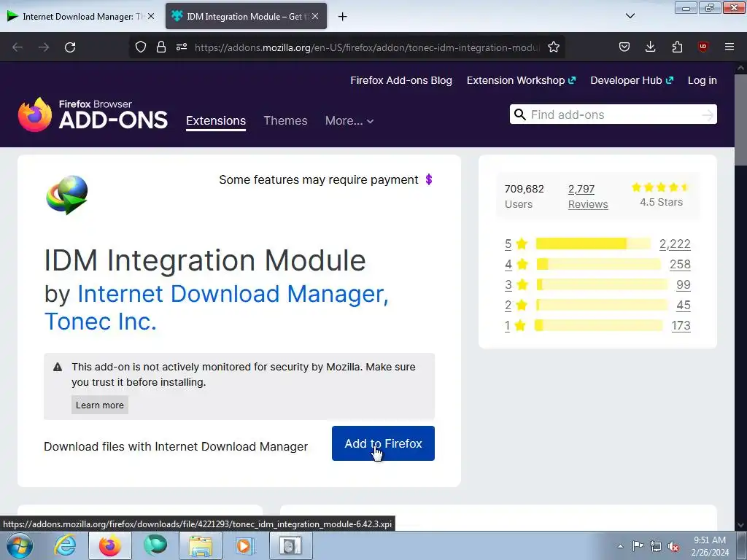Launch Internet Explorer from the taskbar
Image resolution: width=747 pixels, height=560 pixels.
pyautogui.click(x=65, y=545)
